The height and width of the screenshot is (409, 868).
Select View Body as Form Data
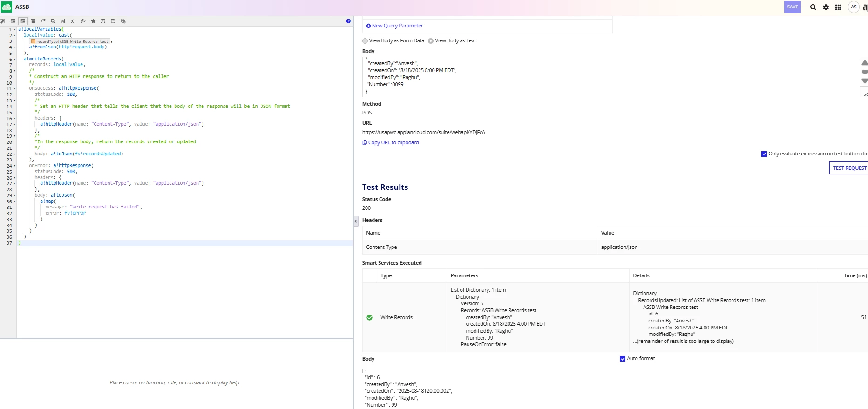pos(365,41)
